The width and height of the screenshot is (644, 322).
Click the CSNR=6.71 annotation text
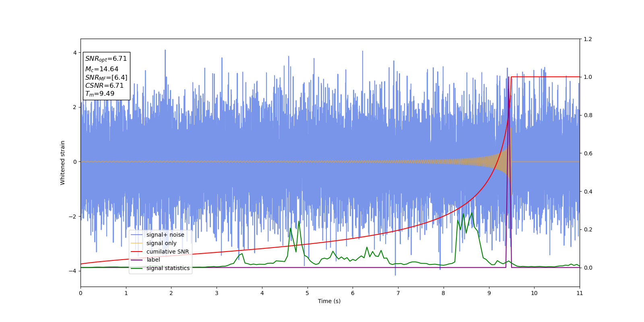(104, 86)
